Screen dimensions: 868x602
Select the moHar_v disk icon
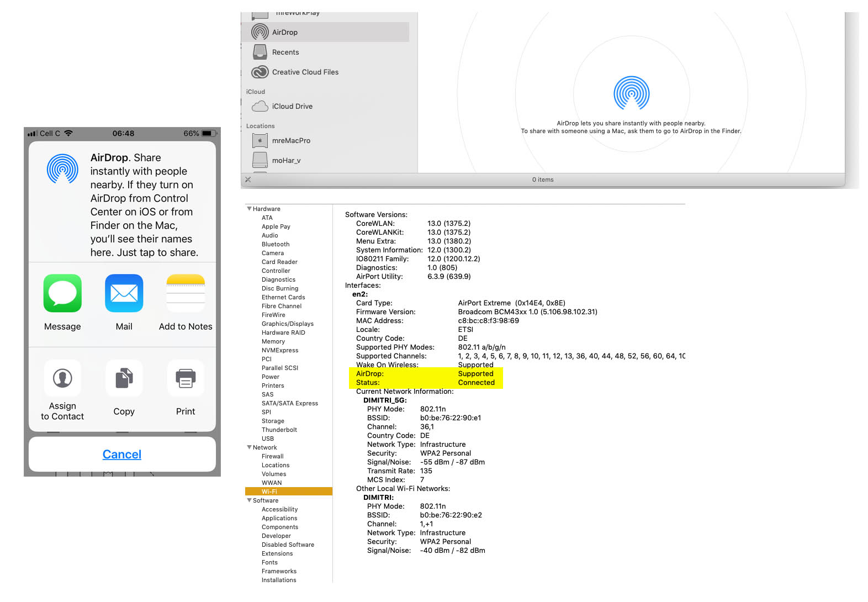click(x=260, y=160)
